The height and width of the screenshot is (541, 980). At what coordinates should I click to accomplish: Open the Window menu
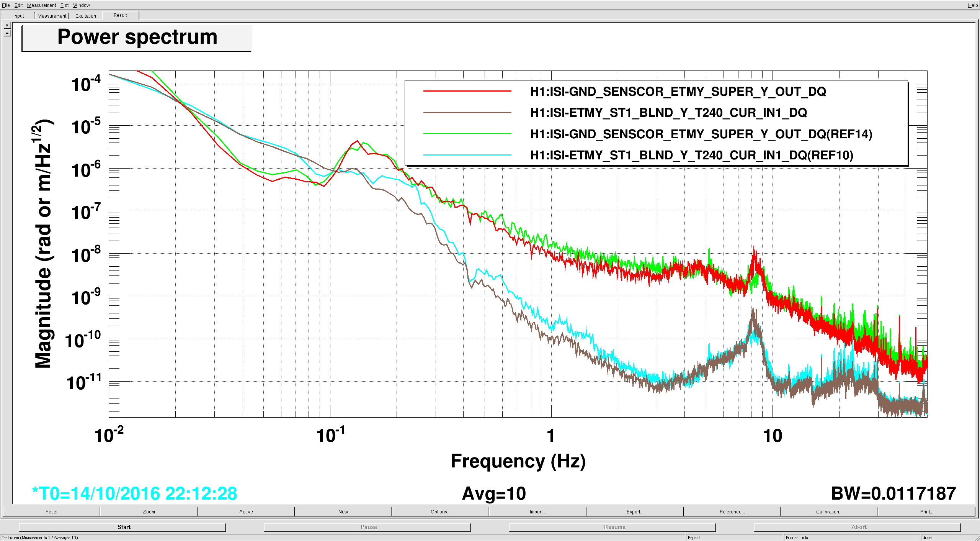click(82, 5)
